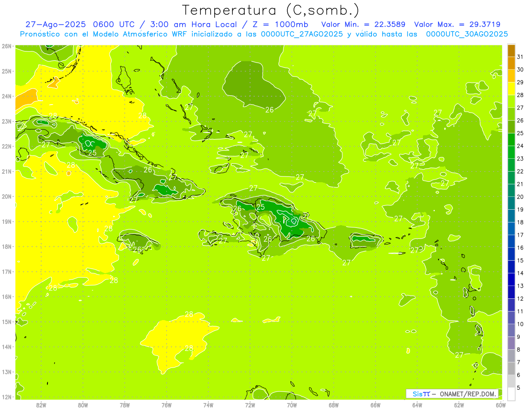Image resolution: width=532 pixels, height=411 pixels.
Task: Click the legend value 24
Action: [520, 146]
